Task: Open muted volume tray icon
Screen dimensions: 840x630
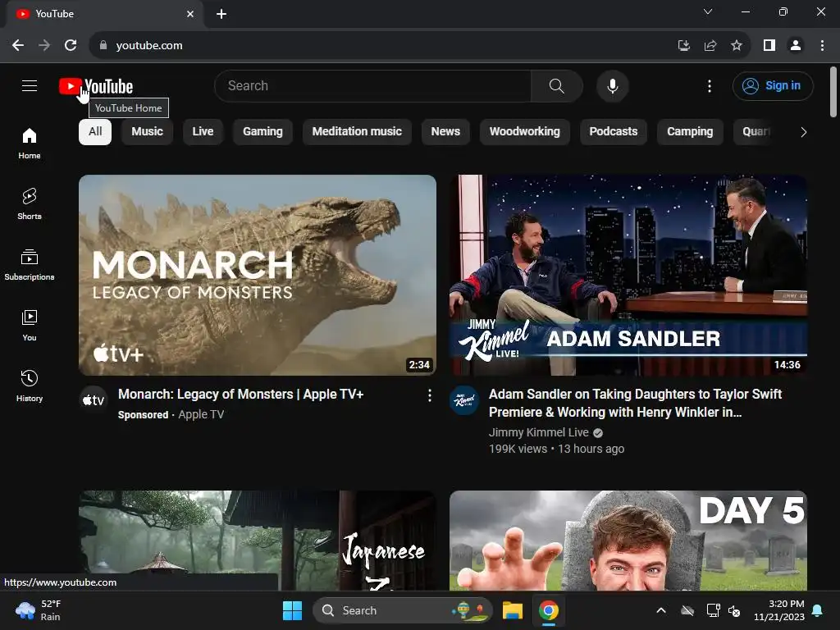Action: coord(734,610)
